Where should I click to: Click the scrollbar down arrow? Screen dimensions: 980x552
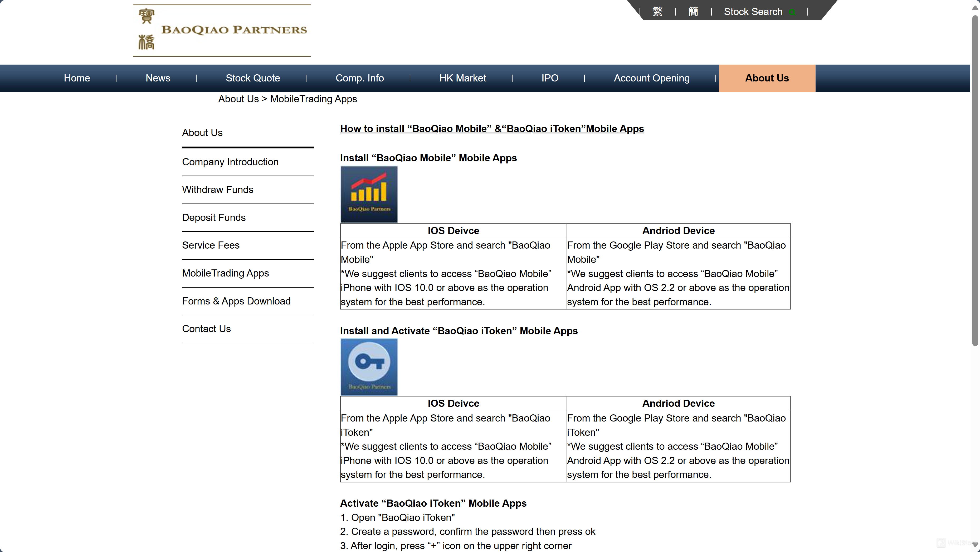point(975,545)
